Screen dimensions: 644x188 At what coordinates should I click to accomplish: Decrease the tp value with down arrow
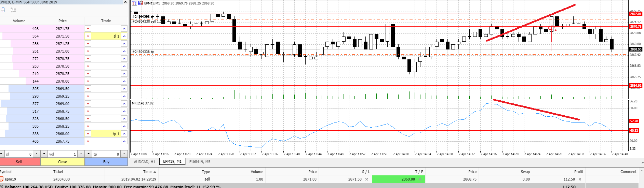pos(89,154)
